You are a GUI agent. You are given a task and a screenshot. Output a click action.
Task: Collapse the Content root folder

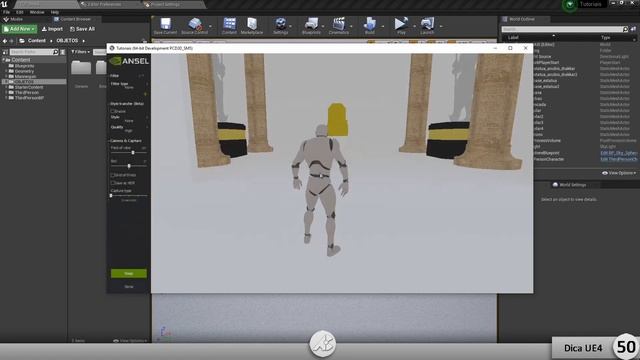[x=4, y=60]
